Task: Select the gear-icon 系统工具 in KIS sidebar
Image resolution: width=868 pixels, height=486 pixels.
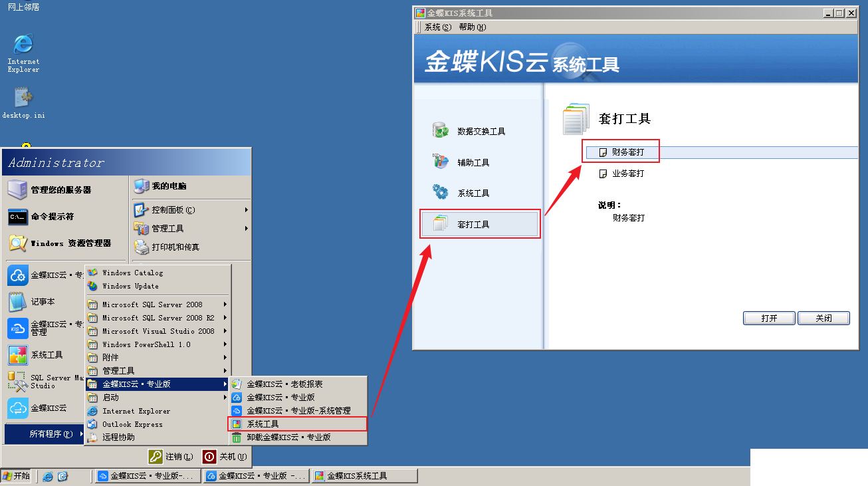Action: [461, 193]
